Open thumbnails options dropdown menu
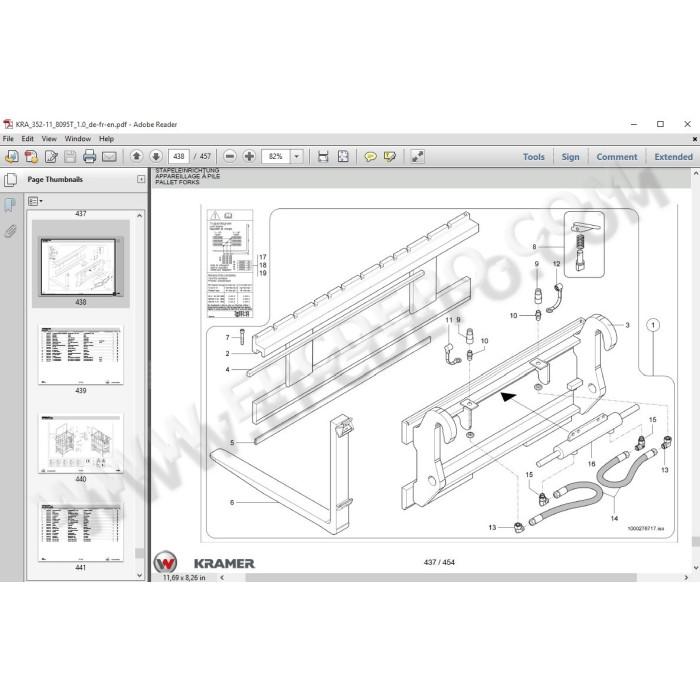700x700 pixels. [35, 201]
